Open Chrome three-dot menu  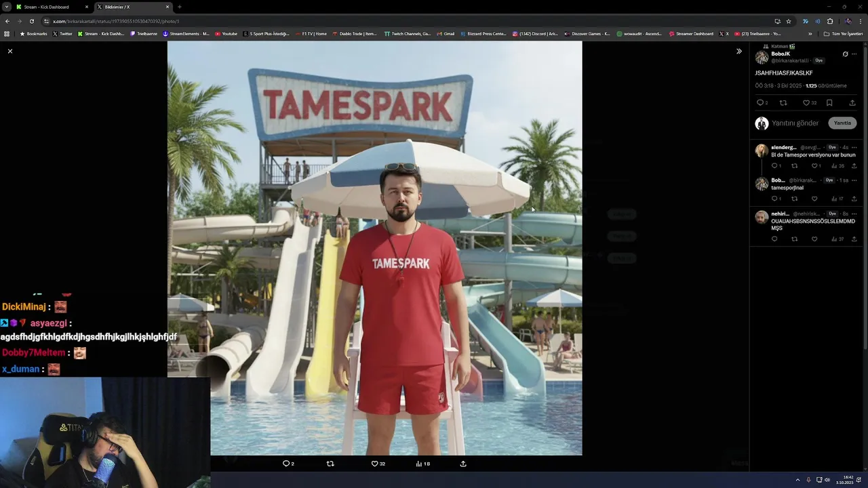[x=860, y=21]
